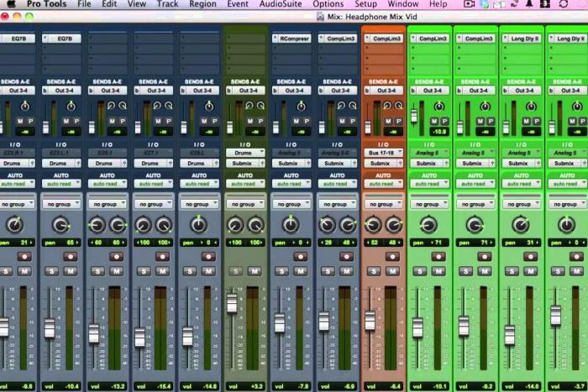Screen dimensions: 588x392
Task: Click the record-enable button on the first channel strip
Action: [25, 255]
